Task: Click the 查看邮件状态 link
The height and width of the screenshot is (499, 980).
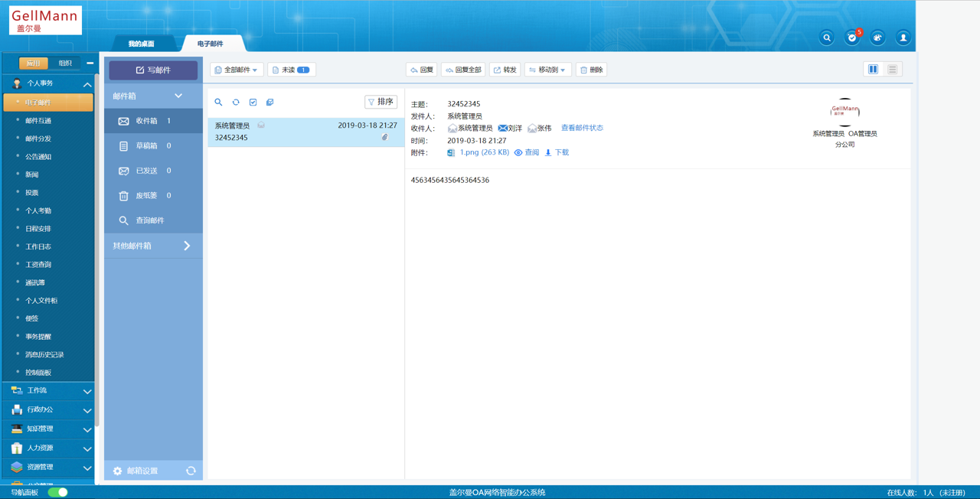Action: click(x=582, y=128)
